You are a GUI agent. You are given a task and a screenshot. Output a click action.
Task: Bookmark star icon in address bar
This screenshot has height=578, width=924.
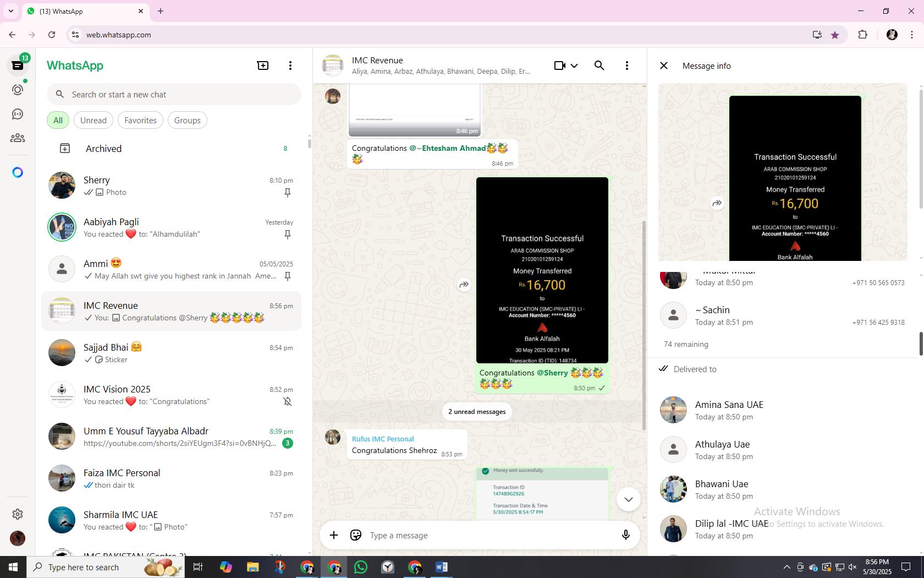[835, 35]
